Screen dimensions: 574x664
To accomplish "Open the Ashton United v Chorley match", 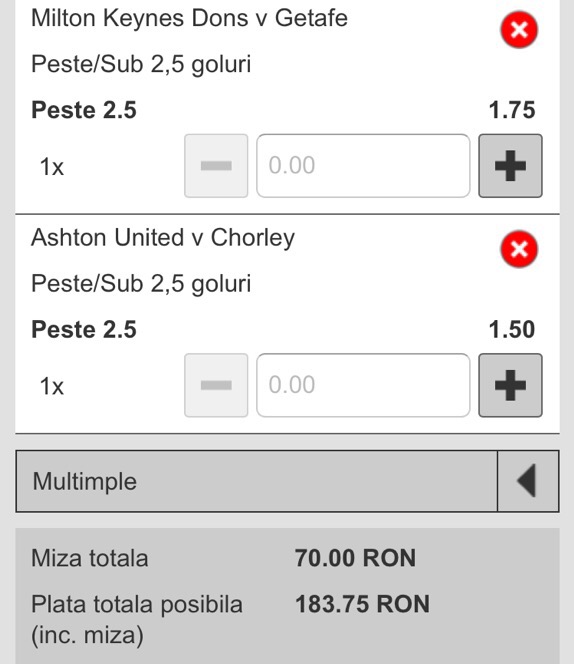I will [x=163, y=238].
